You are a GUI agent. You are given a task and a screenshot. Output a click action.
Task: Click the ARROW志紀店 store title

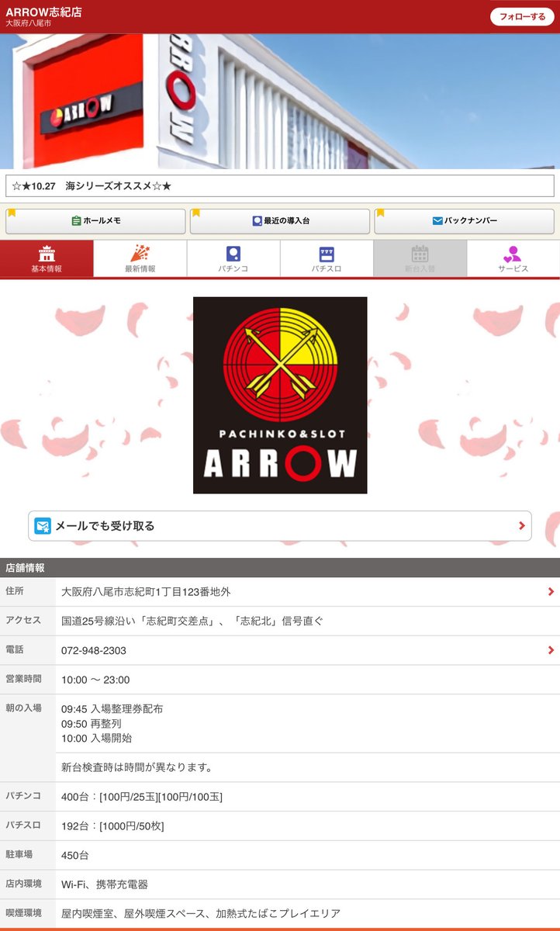pos(43,12)
